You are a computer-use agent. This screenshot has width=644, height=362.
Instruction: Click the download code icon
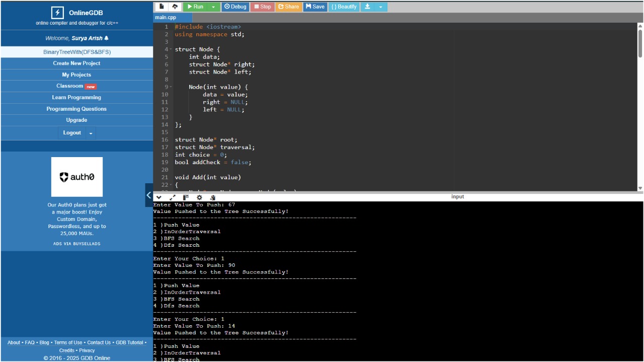[x=368, y=7]
